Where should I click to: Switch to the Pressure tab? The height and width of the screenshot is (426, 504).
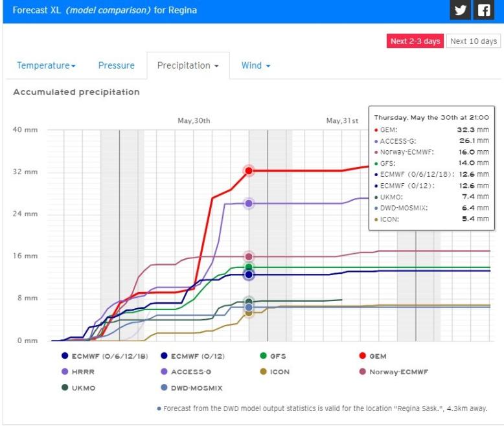(117, 65)
